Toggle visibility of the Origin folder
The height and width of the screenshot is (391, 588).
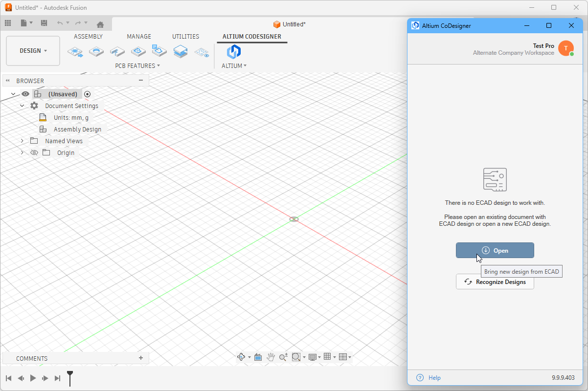click(34, 152)
